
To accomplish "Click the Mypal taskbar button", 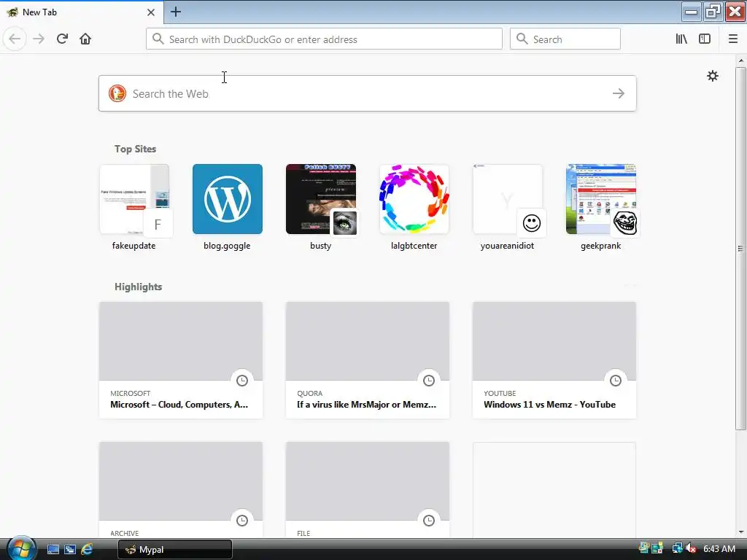I will pos(175,550).
